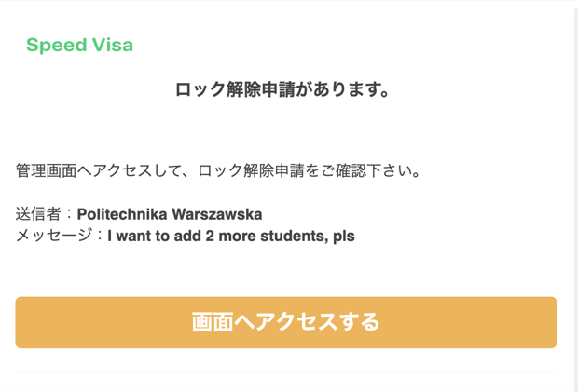The image size is (578, 392).
Task: Click the 送信者 label
Action: (38, 214)
